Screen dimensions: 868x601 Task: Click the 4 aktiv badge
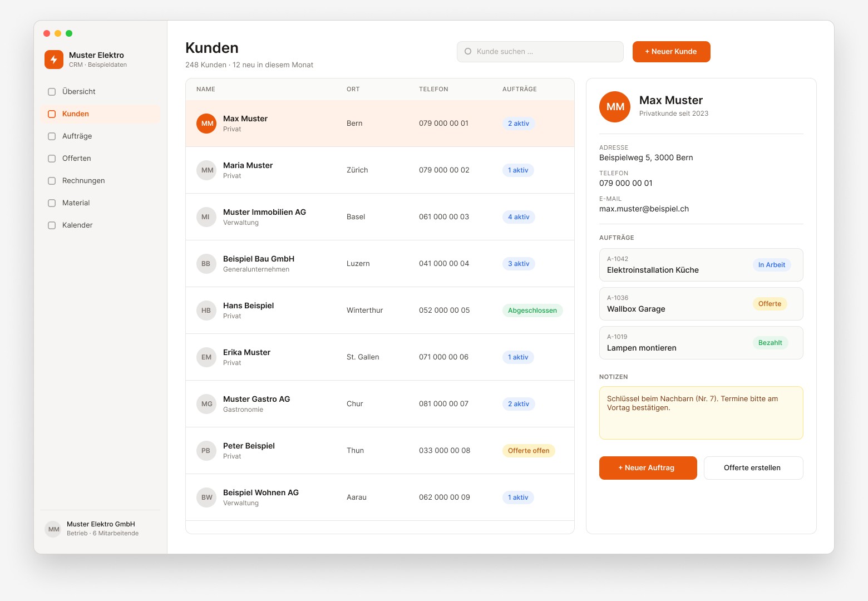point(519,217)
